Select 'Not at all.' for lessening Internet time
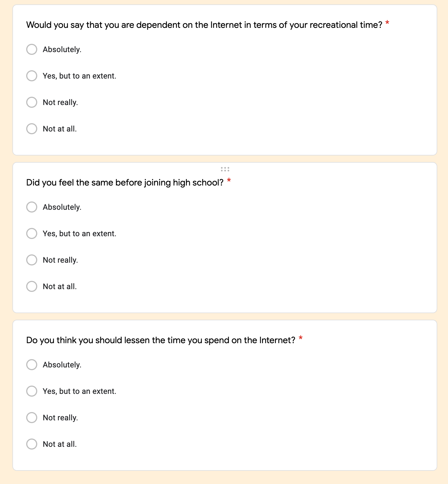Screen dimensions: 448x484 point(32,444)
